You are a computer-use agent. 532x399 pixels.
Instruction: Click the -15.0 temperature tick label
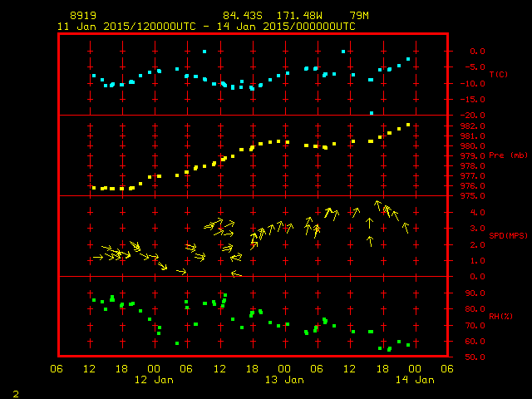473,100
